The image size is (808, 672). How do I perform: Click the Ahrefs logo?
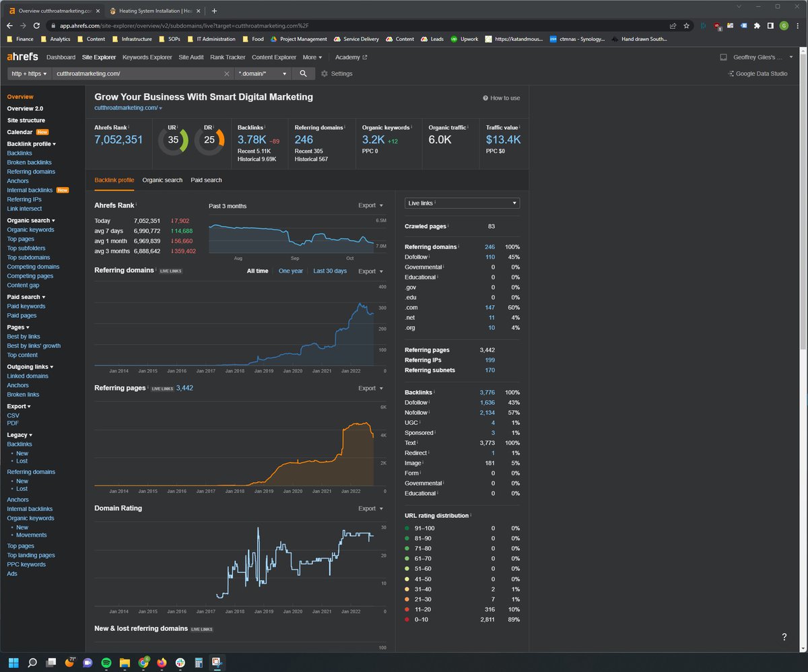tap(22, 57)
